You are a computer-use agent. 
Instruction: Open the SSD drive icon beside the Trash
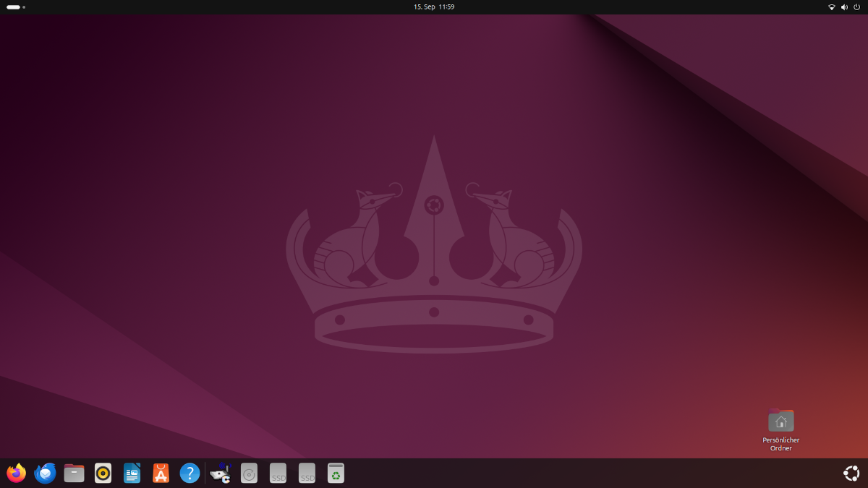coord(307,474)
